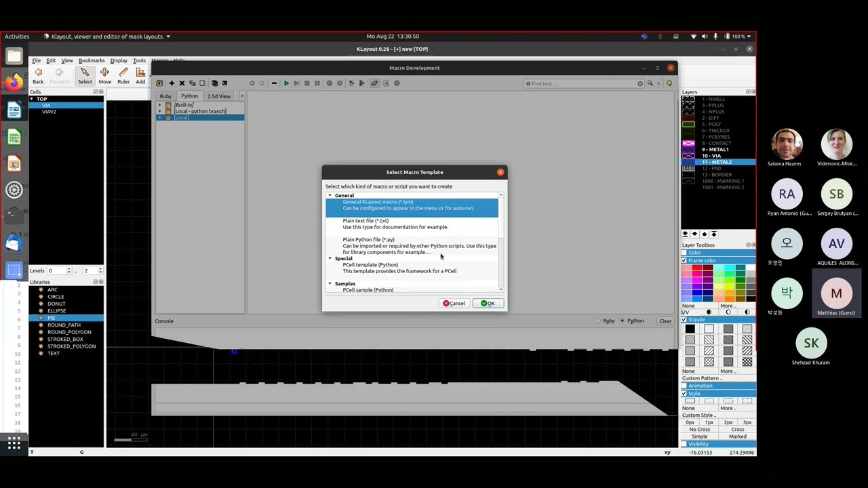Collapse the Special template group
This screenshot has width=868, height=488.
click(x=330, y=258)
